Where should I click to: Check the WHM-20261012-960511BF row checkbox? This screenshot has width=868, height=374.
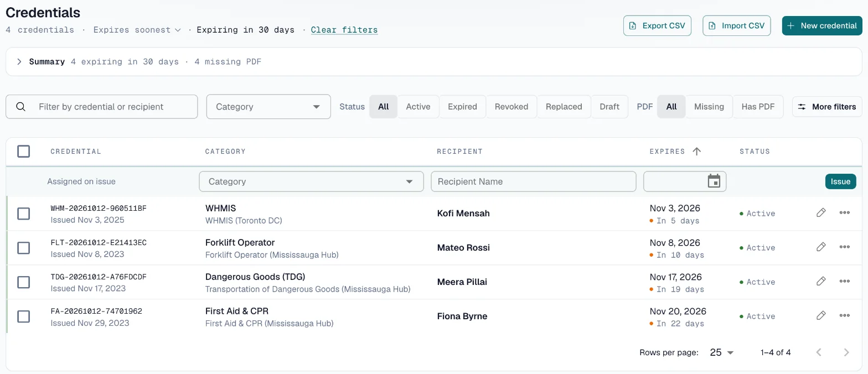tap(23, 214)
